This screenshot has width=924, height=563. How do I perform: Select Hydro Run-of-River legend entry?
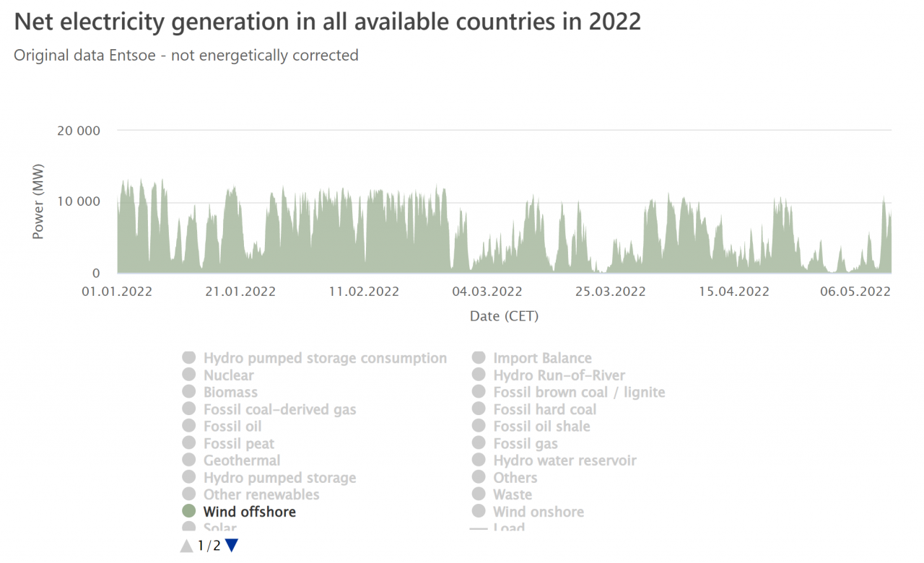(559, 375)
